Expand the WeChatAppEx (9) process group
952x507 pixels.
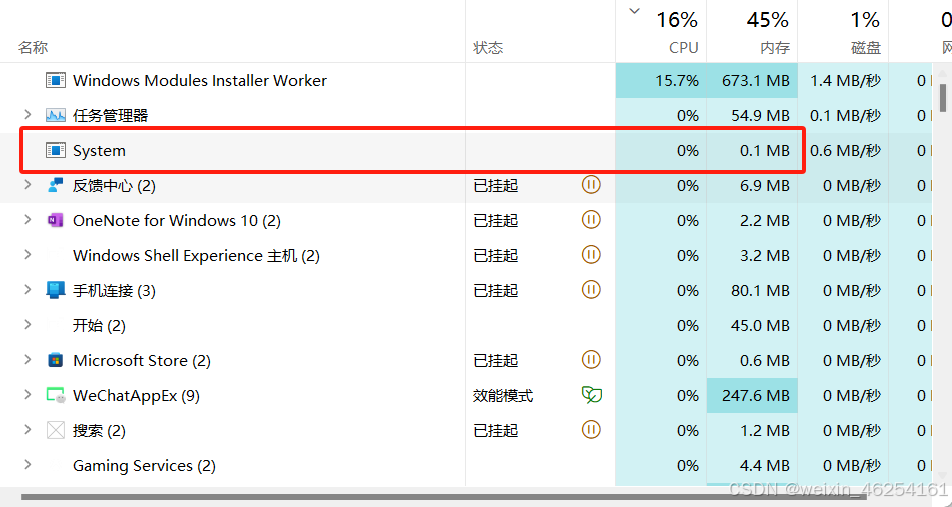coord(27,395)
